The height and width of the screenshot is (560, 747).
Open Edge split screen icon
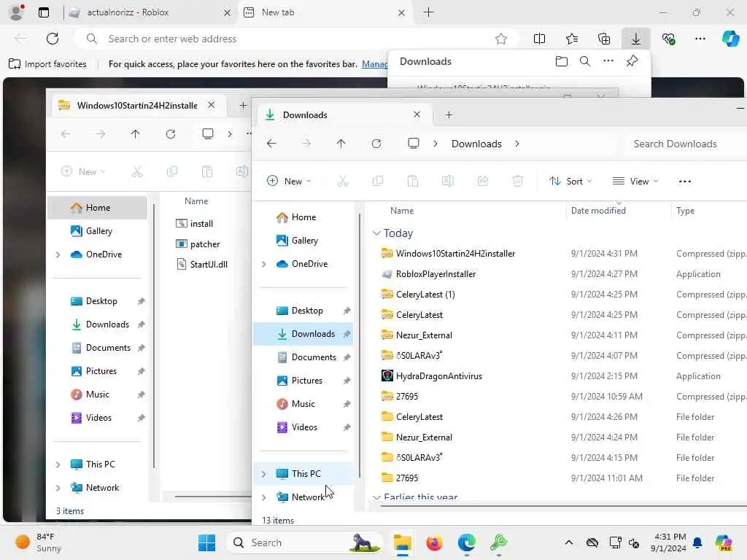[x=539, y=39]
